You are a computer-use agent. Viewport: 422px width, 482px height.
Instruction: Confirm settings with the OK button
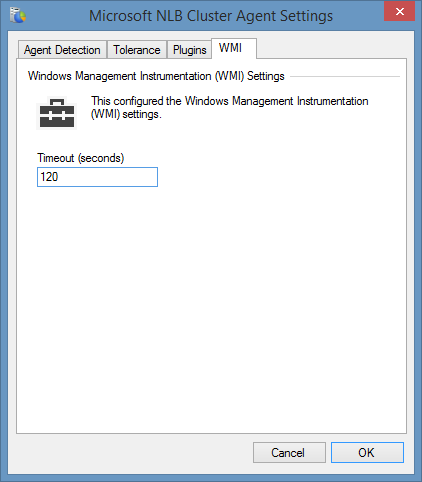pos(367,453)
